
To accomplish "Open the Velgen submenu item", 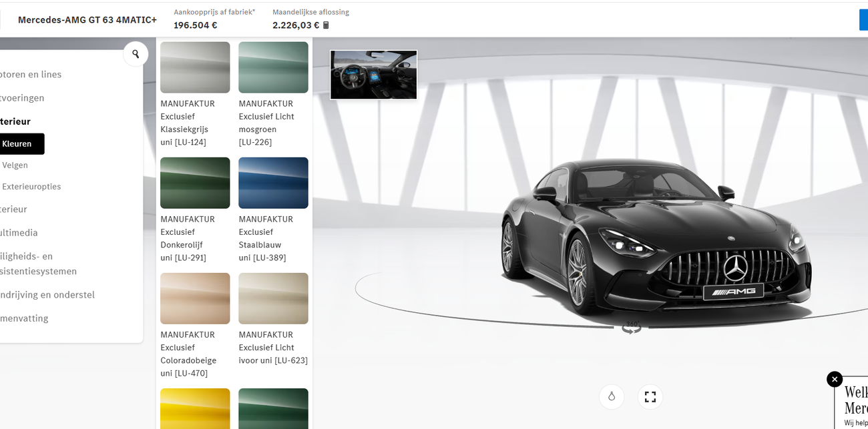I will click(15, 165).
